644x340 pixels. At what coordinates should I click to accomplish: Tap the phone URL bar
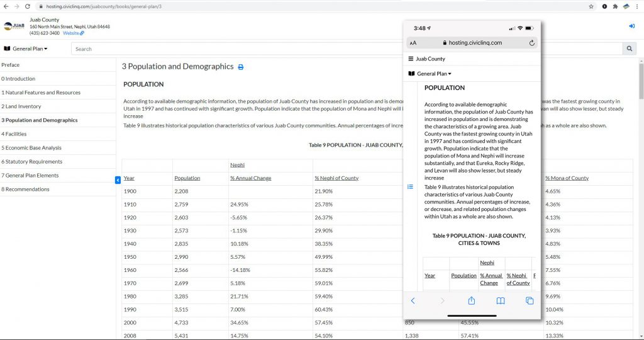[x=472, y=43]
